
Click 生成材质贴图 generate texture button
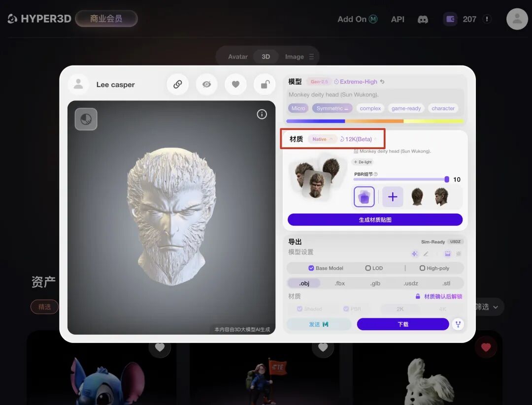coord(375,219)
